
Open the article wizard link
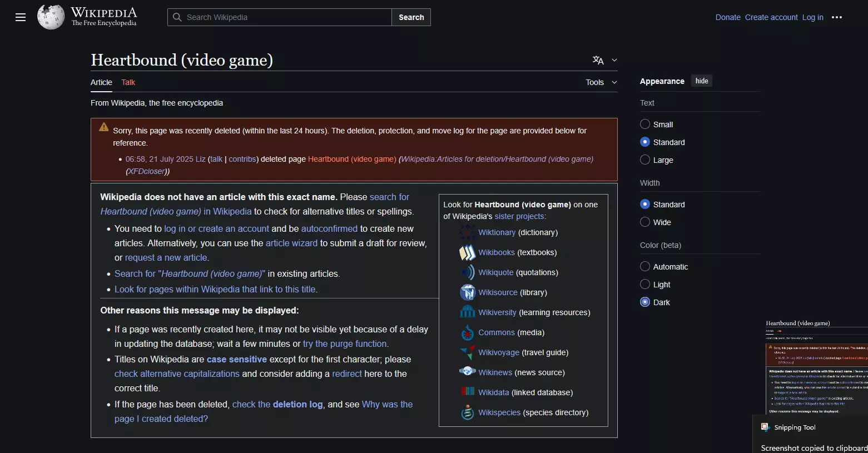click(x=291, y=243)
